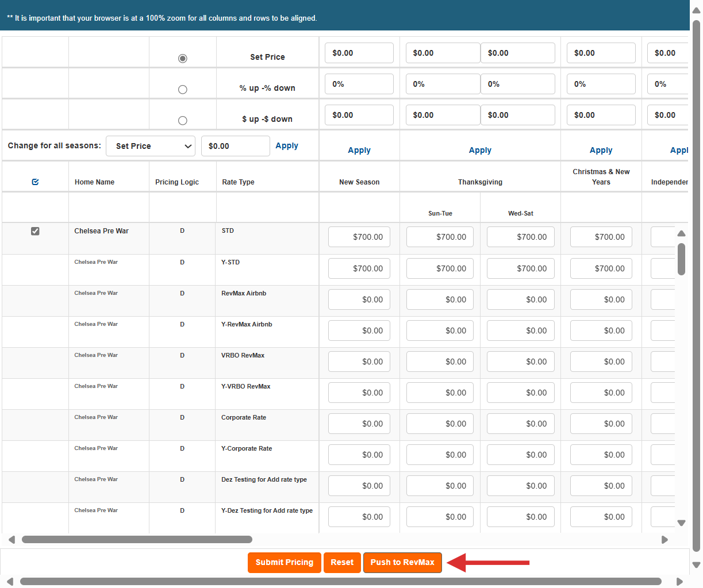This screenshot has width=703, height=588.
Task: Click the bottom page scrollbar left arrow
Action: click(x=10, y=582)
